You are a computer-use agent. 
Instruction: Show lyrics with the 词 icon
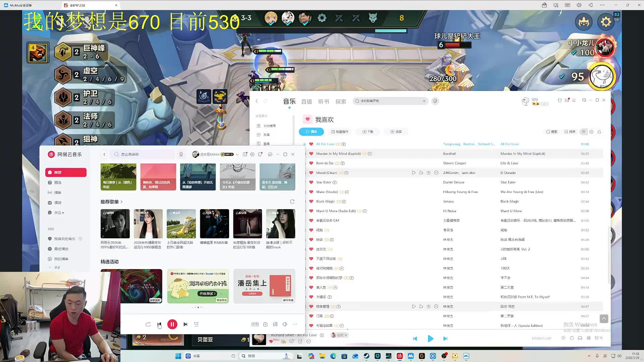pyautogui.click(x=275, y=324)
